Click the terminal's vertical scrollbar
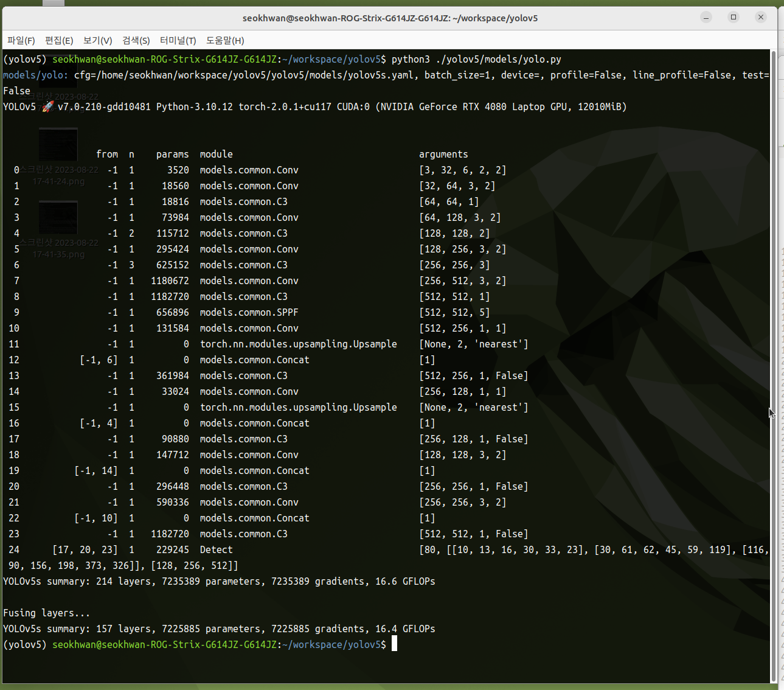Screen dimensions: 784x690 [773, 365]
